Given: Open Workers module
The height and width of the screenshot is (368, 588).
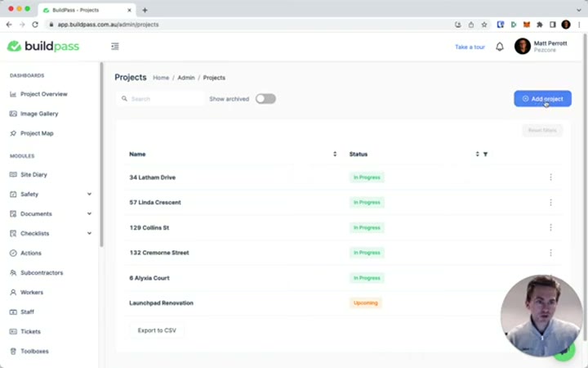Looking at the screenshot, I should tap(32, 292).
